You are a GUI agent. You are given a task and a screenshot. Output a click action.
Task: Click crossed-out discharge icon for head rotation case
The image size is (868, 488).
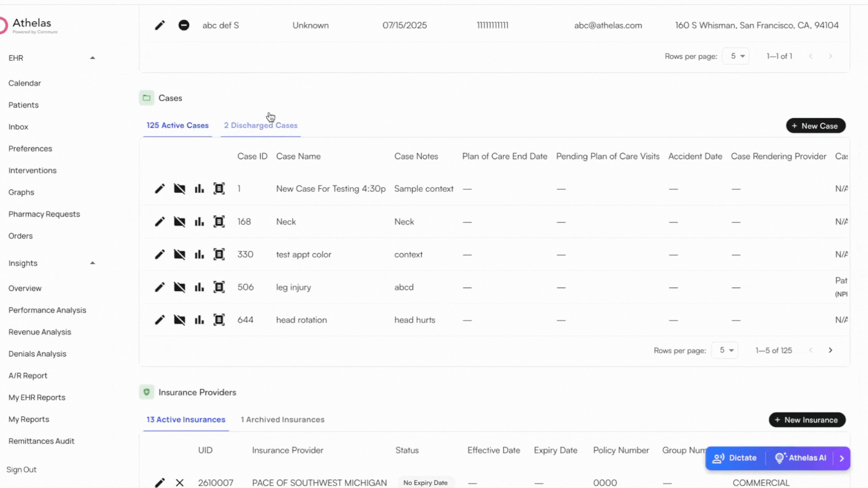click(179, 320)
